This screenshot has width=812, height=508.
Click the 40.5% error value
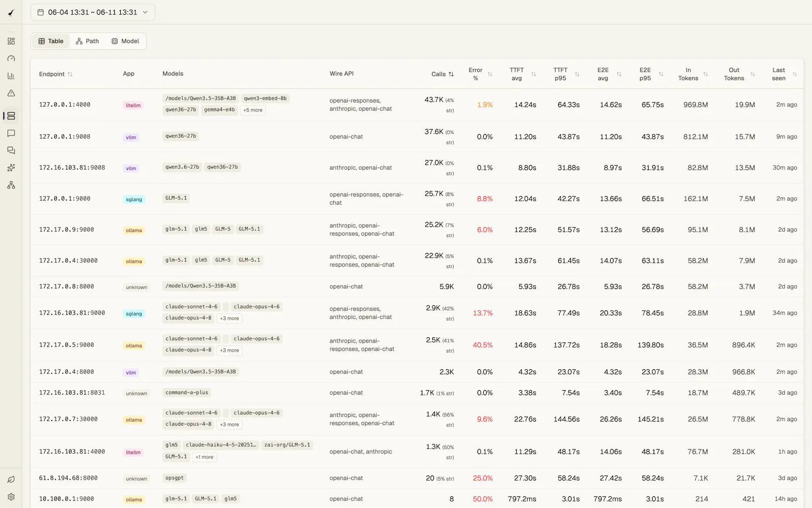pos(483,345)
